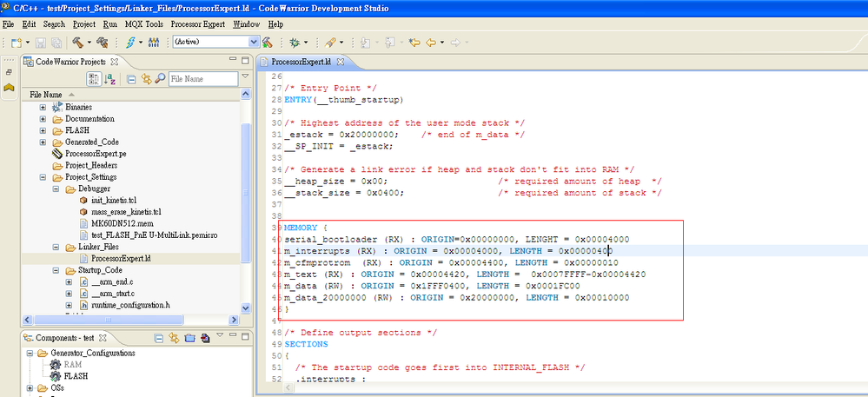Open the Processor Expert menu
868x397 pixels.
197,24
